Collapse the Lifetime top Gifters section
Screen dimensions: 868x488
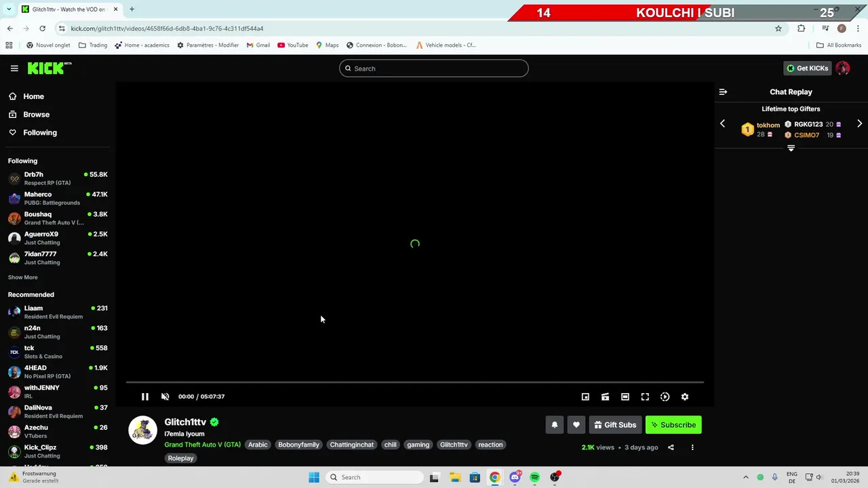tap(791, 148)
